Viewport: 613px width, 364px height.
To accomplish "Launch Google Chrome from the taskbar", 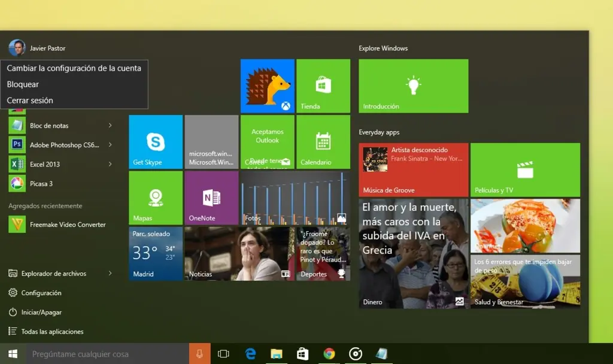I will (x=329, y=354).
